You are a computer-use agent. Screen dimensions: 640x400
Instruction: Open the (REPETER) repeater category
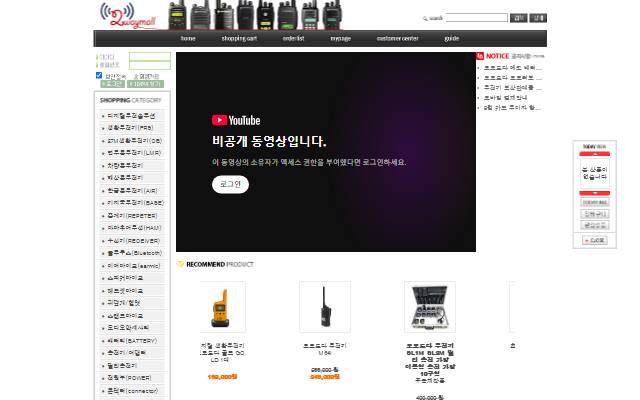point(133,216)
